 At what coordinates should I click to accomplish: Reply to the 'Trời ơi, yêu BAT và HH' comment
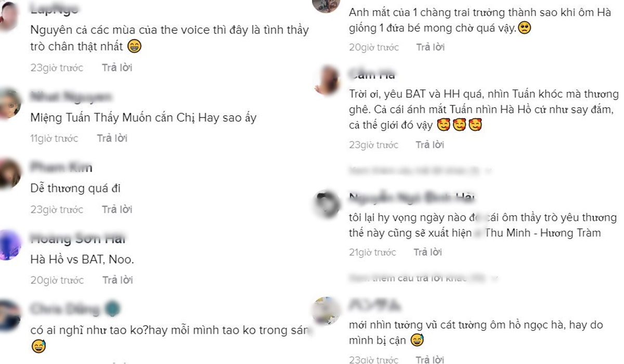[x=430, y=145]
